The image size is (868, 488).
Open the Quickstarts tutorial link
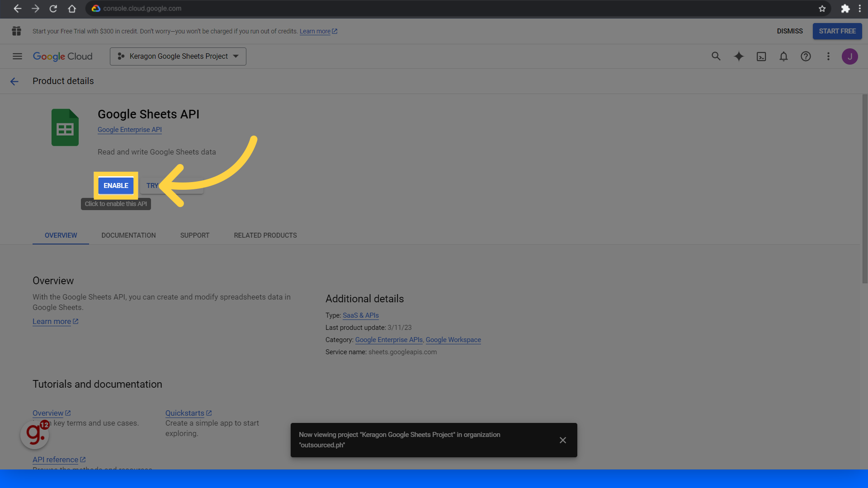(x=189, y=413)
